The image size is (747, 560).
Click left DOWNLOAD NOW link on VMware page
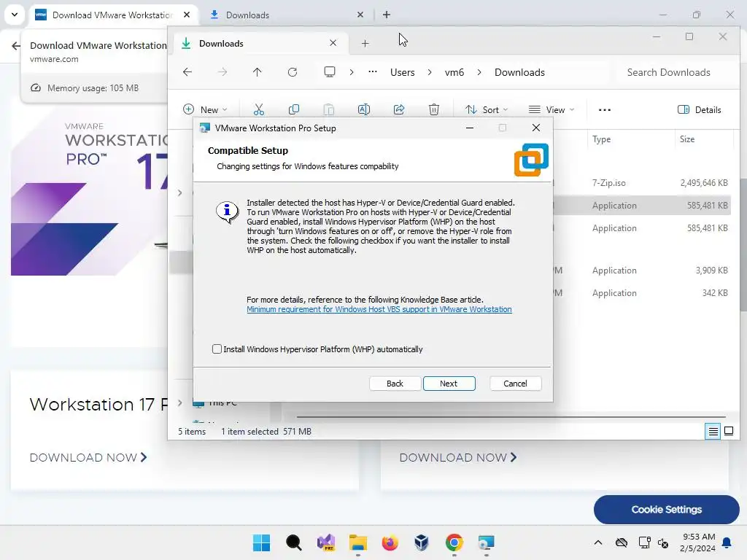(88, 458)
